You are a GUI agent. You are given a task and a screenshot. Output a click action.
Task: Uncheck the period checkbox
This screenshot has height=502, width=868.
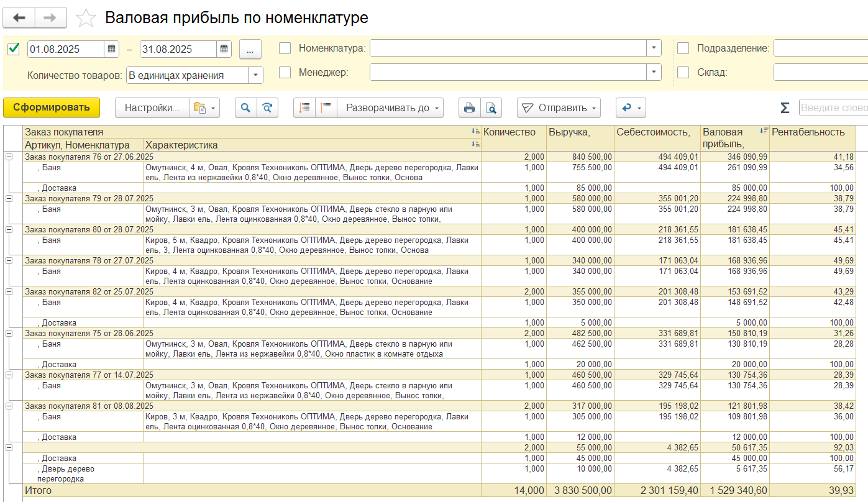click(x=14, y=48)
